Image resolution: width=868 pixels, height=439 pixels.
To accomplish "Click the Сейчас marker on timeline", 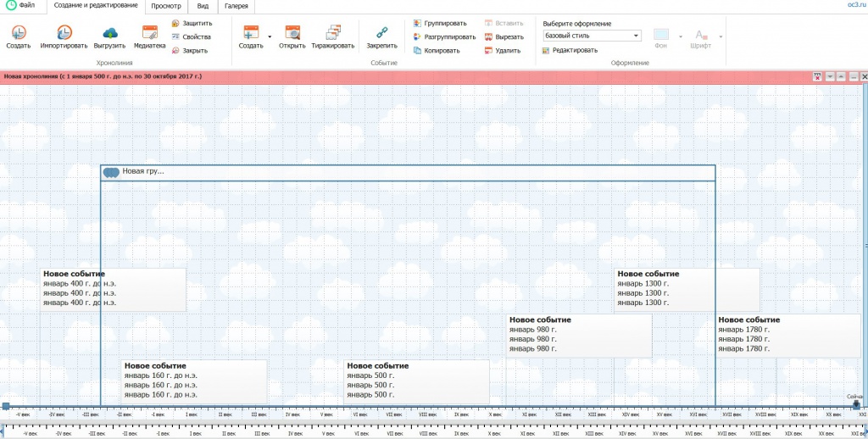I will click(x=856, y=404).
